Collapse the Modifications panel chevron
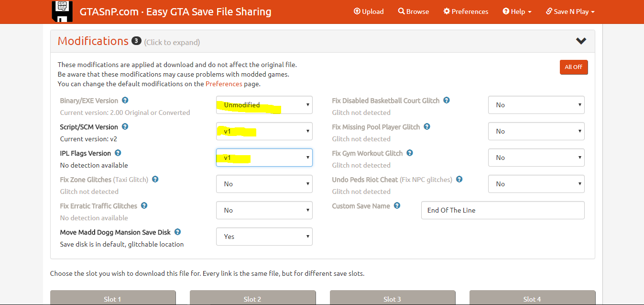The height and width of the screenshot is (305, 644). (x=581, y=41)
